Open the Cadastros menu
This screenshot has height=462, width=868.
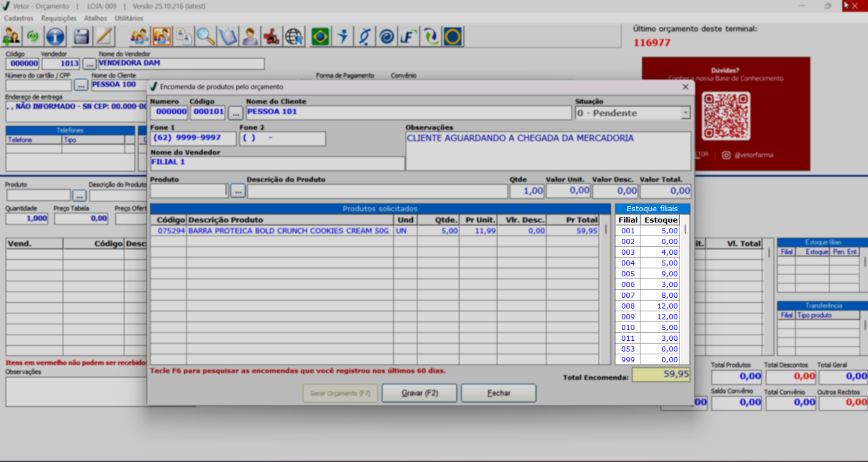(19, 18)
